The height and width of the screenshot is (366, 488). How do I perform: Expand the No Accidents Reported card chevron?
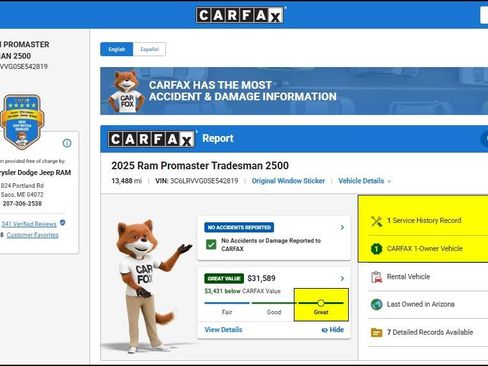[342, 227]
